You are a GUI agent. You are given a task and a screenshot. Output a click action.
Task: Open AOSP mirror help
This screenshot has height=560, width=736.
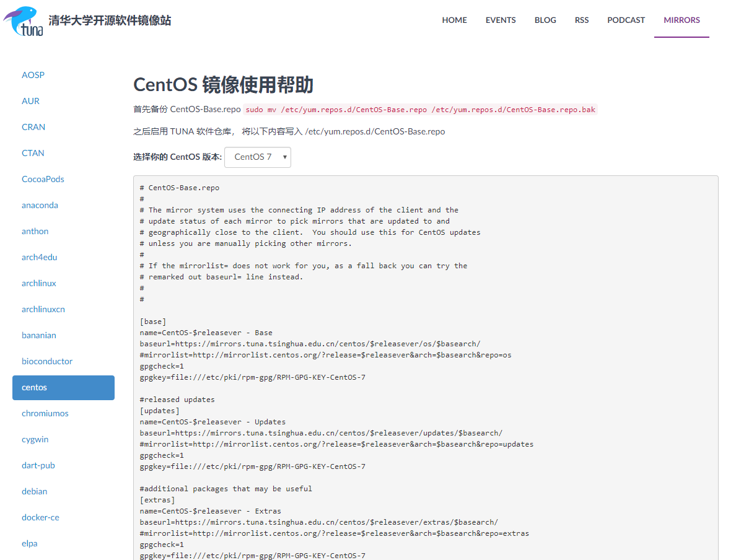tap(33, 75)
